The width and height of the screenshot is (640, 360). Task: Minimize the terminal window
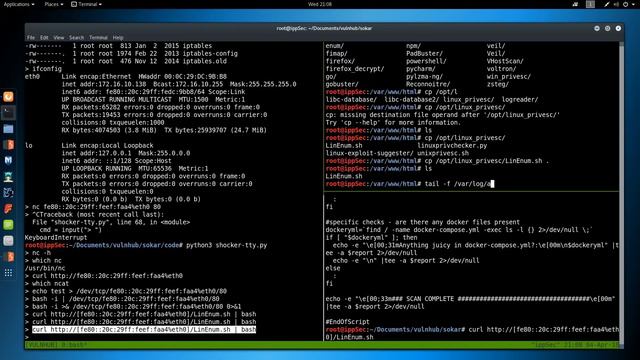[x=597, y=28]
